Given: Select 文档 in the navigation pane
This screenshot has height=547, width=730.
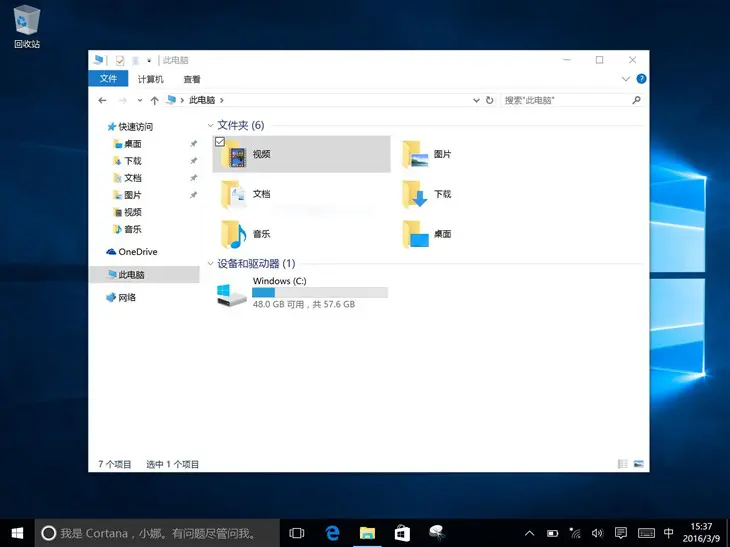Looking at the screenshot, I should pyautogui.click(x=128, y=178).
